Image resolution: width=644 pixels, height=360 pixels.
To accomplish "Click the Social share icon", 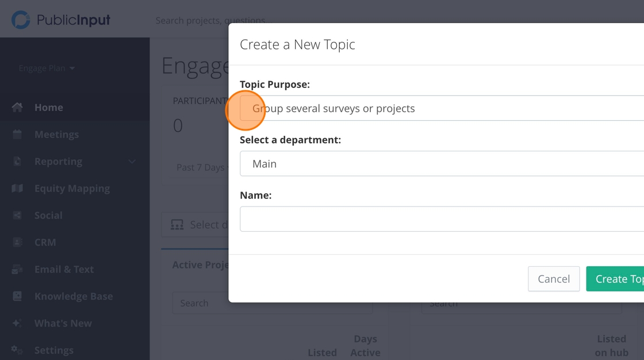I will pyautogui.click(x=17, y=216).
